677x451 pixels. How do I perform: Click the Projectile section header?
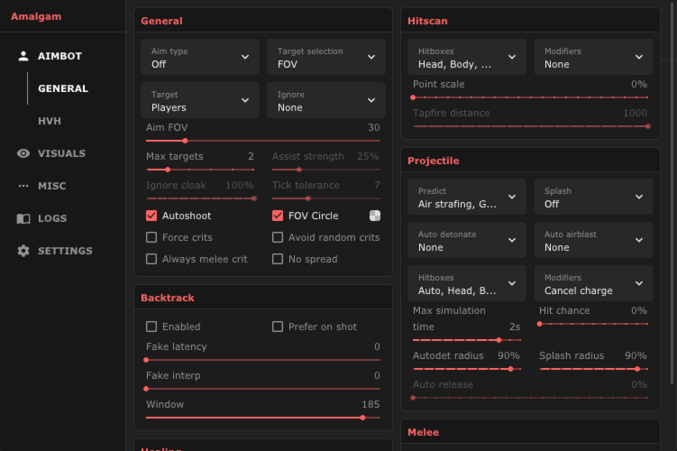pyautogui.click(x=433, y=161)
